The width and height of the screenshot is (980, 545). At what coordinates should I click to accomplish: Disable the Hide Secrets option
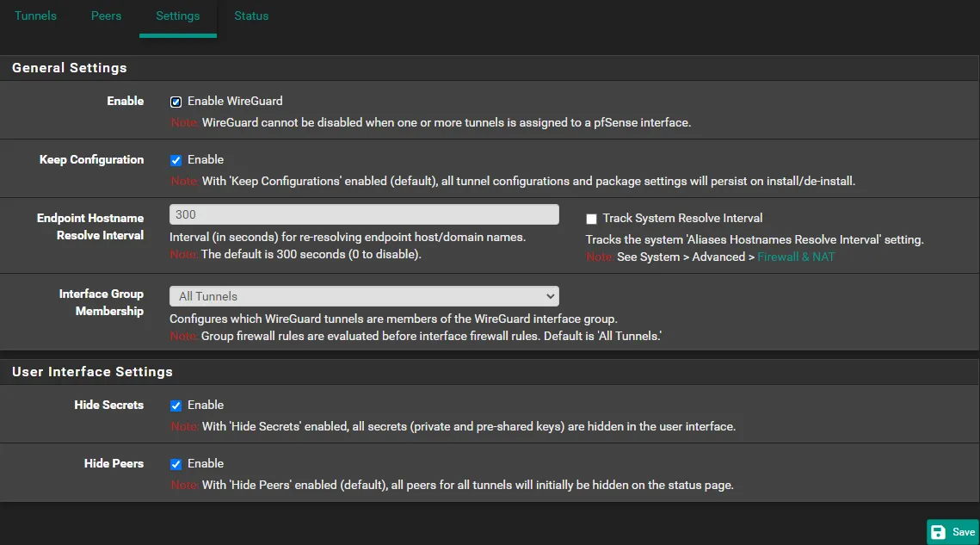176,405
